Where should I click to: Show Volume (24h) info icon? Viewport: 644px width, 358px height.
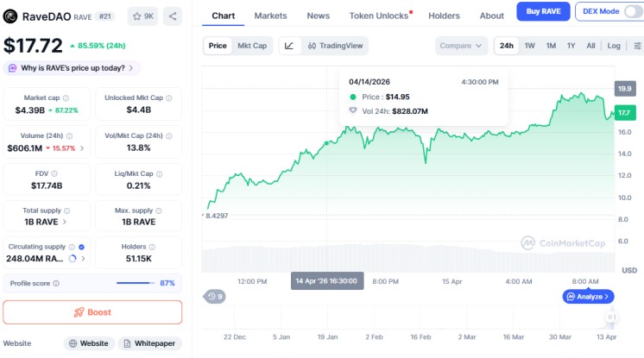[x=69, y=136]
